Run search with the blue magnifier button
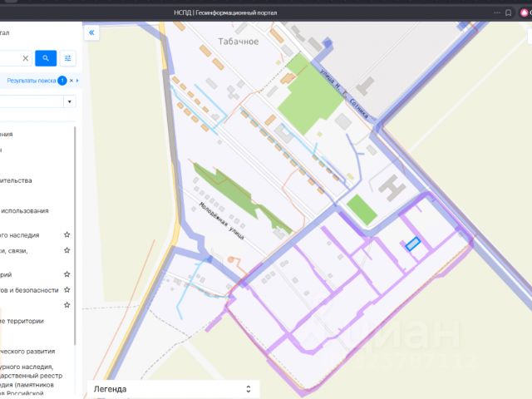Viewport: 532px width, 399px height. (46, 58)
